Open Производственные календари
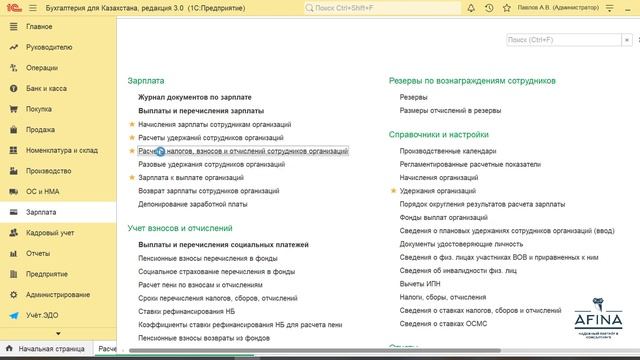Image resolution: width=640 pixels, height=360 pixels. coord(448,151)
